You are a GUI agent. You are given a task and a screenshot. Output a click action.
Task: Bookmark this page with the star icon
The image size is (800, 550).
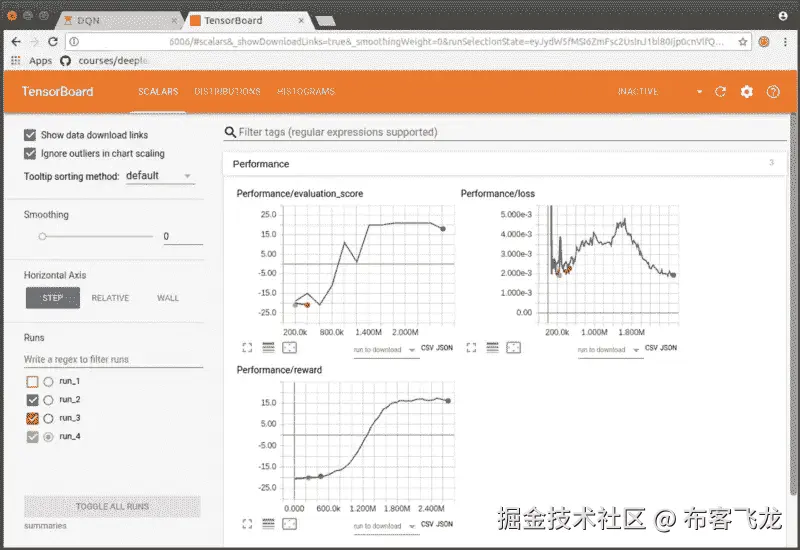pyautogui.click(x=743, y=42)
